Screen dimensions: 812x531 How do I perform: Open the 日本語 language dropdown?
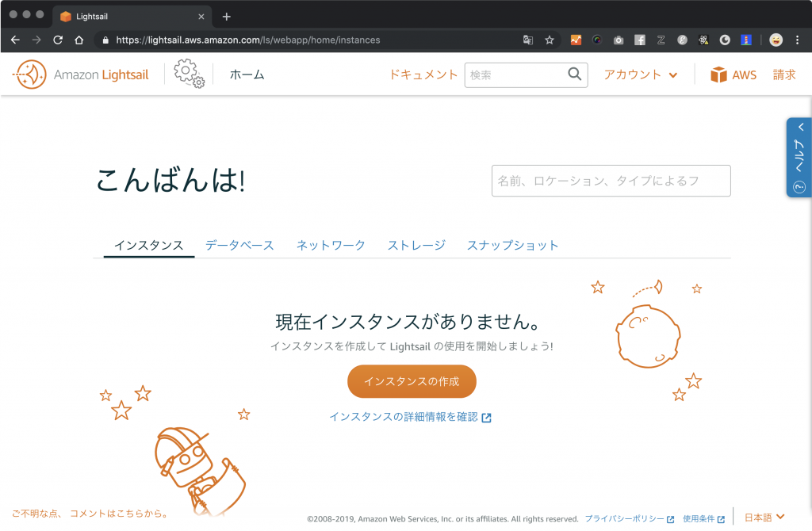764,517
